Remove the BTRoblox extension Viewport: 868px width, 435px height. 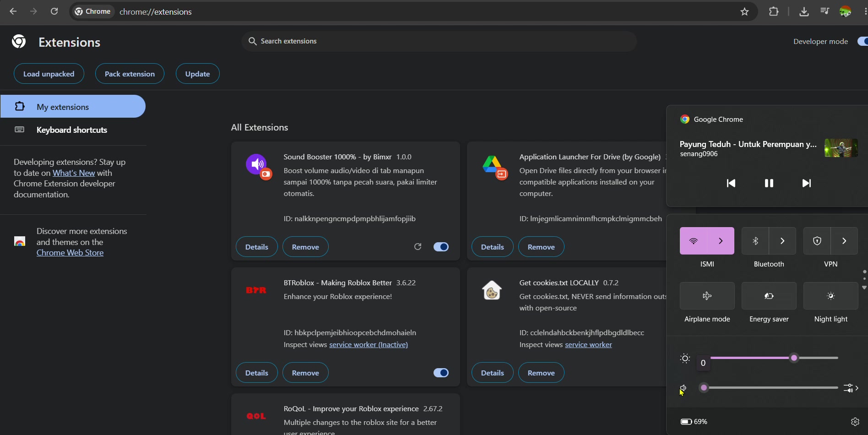click(305, 373)
